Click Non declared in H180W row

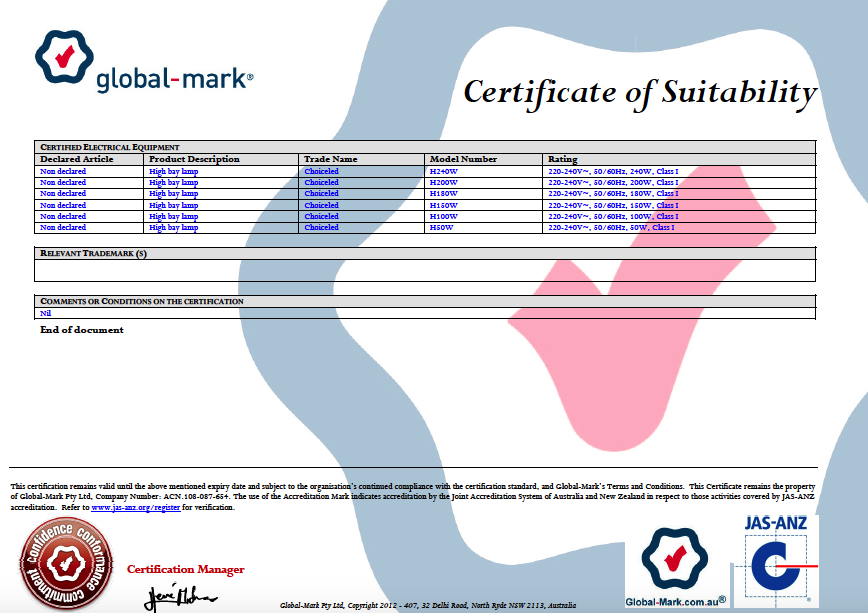[x=63, y=194]
